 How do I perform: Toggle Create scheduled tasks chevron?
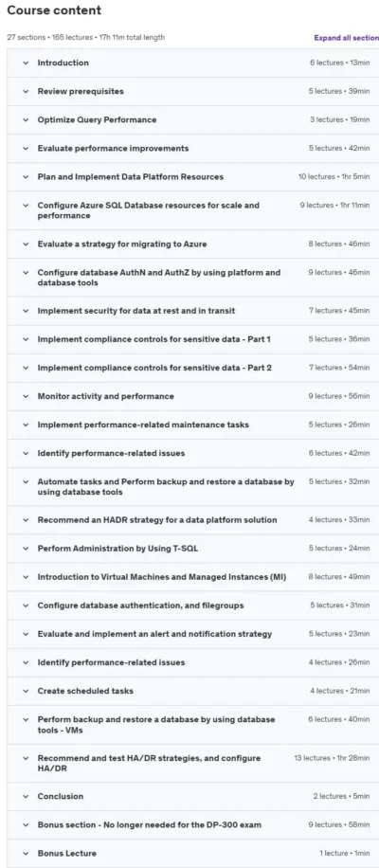click(x=26, y=691)
